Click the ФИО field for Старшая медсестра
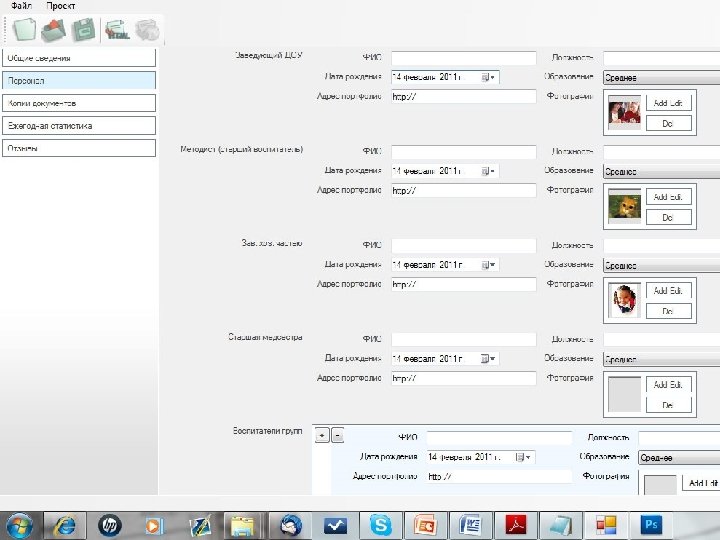The width and height of the screenshot is (720, 540). 464,339
